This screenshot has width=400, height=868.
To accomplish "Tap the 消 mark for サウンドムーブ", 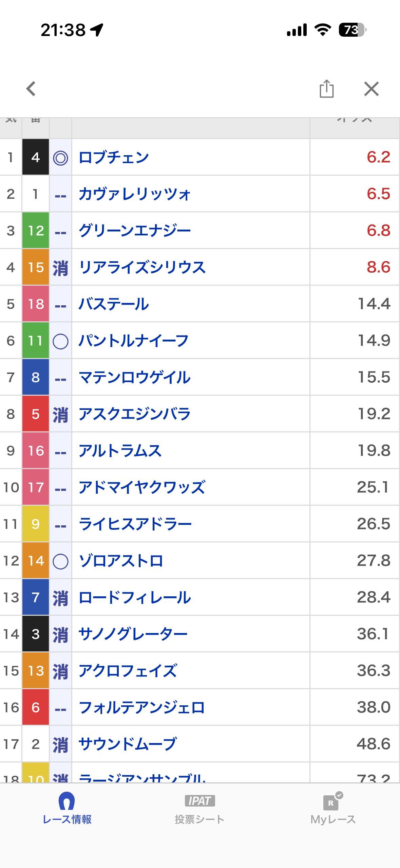I will pyautogui.click(x=60, y=745).
